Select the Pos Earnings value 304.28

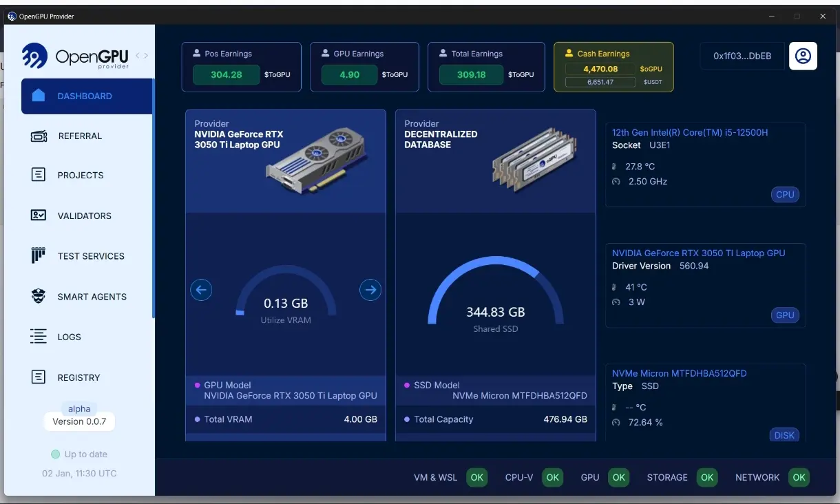tap(226, 74)
